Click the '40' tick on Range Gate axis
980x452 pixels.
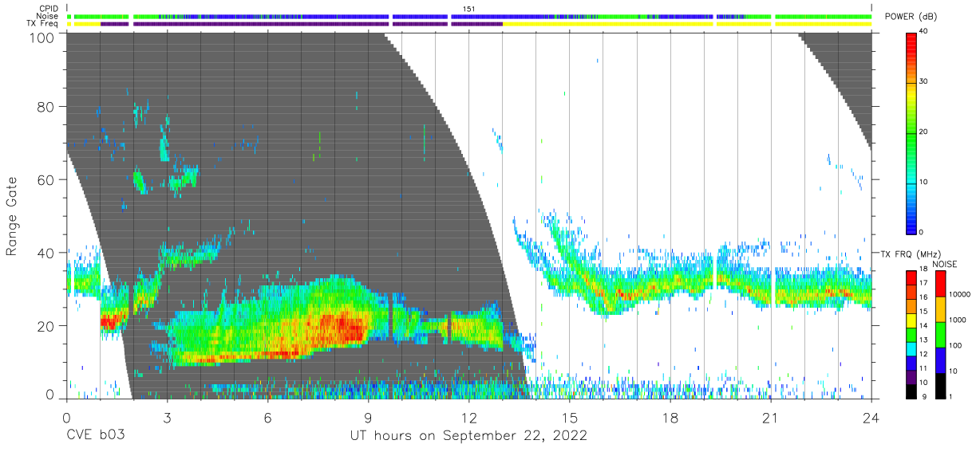[x=47, y=253]
